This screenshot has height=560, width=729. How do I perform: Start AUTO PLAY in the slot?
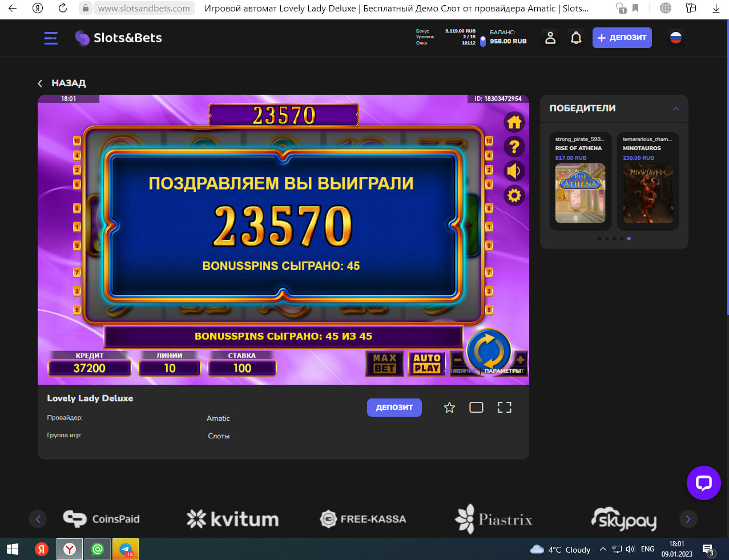426,363
